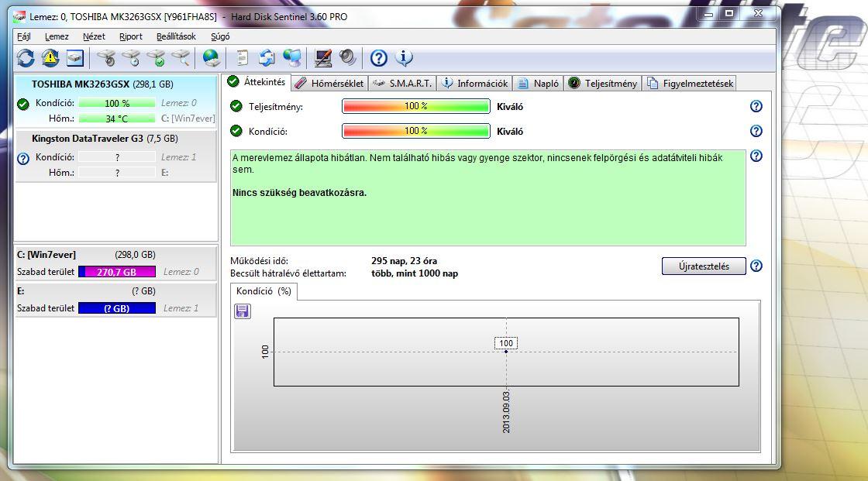The height and width of the screenshot is (481, 868).
Task: Select the Kondíció (%) chart tab
Action: (263, 291)
